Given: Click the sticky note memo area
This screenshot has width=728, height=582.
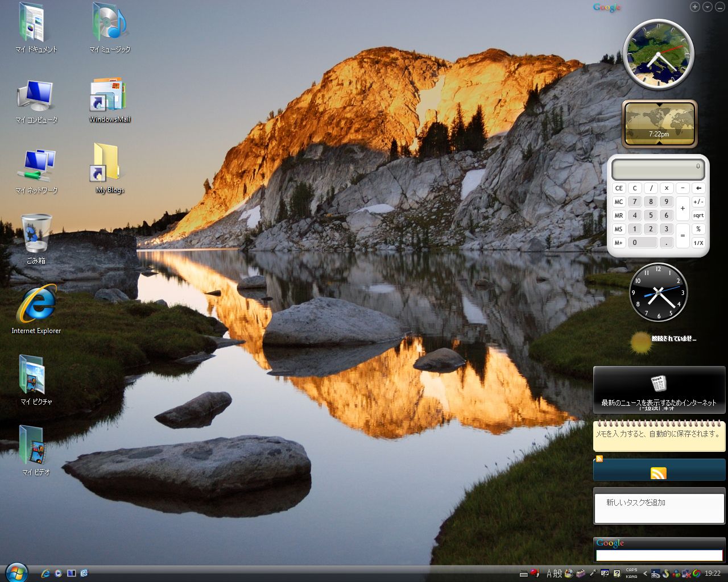Looking at the screenshot, I should coord(659,436).
